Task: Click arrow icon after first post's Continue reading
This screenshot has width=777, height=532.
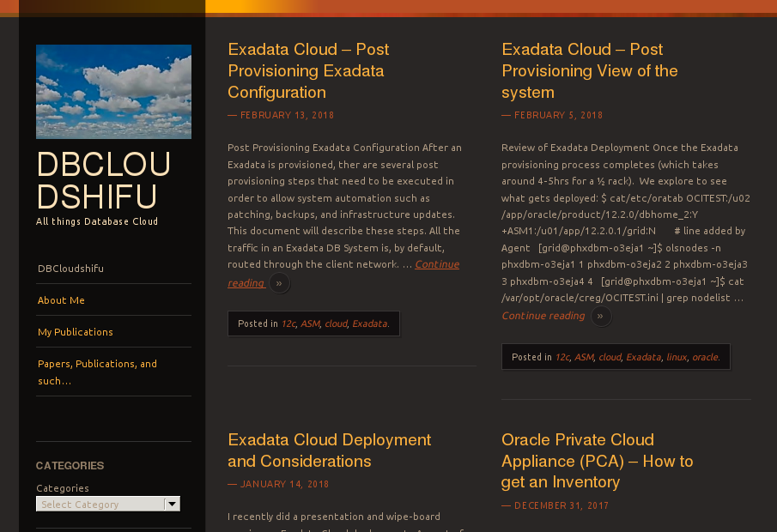Action: pyautogui.click(x=279, y=283)
